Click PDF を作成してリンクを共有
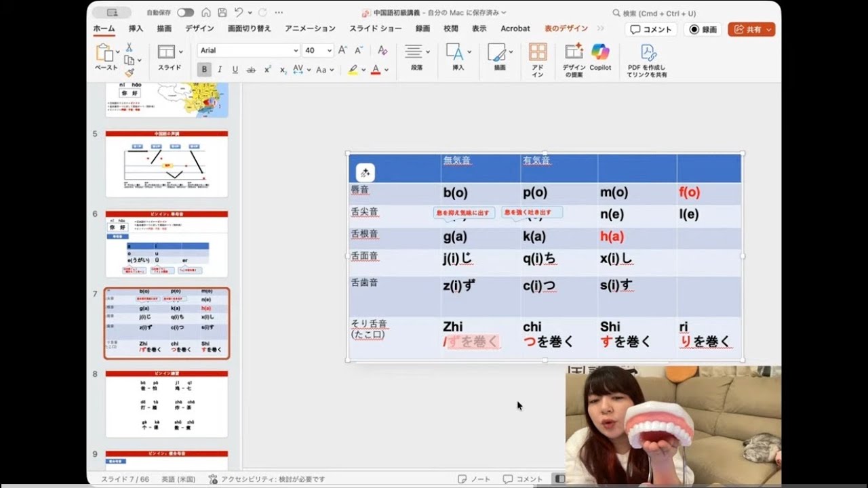 (647, 61)
